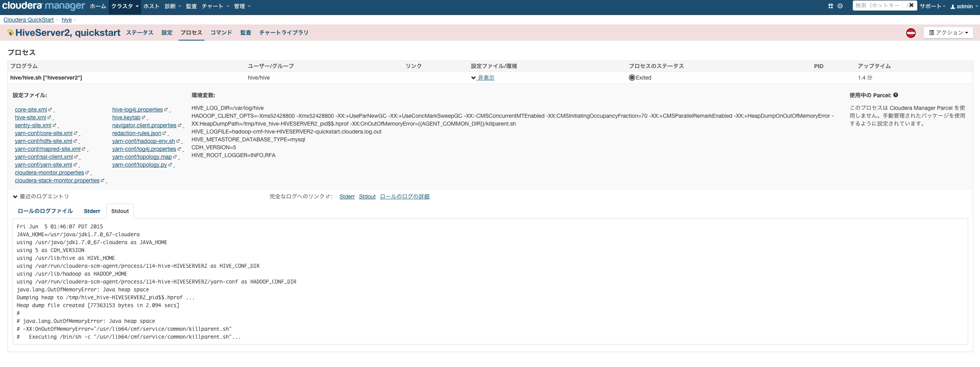This screenshot has height=367, width=980.
Task: Open core-site.xml external link icon
Action: pyautogui.click(x=50, y=109)
